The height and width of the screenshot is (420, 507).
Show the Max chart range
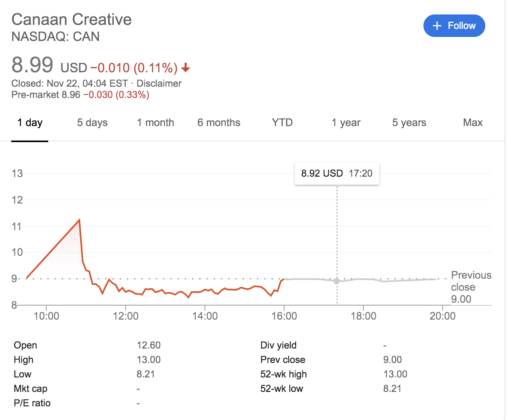point(472,122)
